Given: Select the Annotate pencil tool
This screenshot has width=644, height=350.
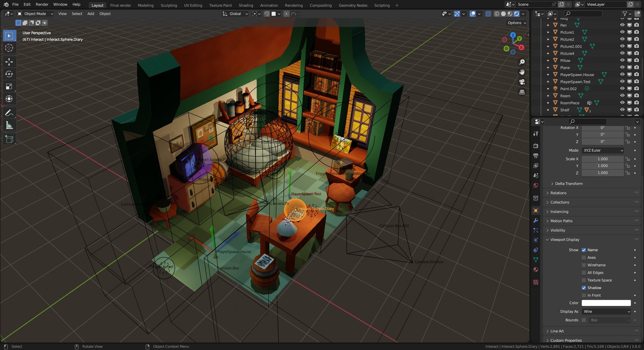Looking at the screenshot, I should [9, 113].
